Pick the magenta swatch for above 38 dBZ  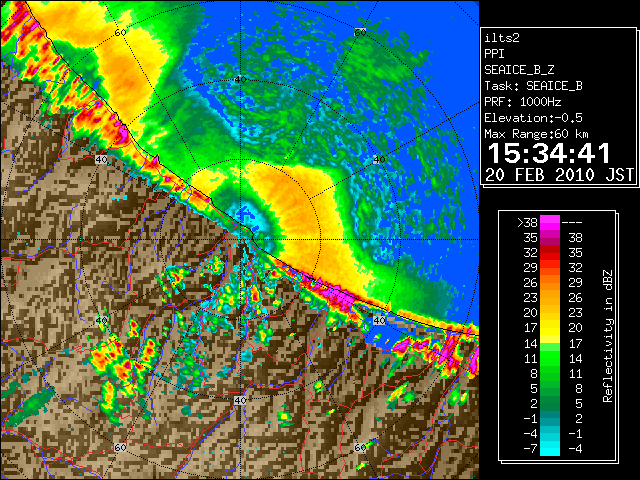pyautogui.click(x=550, y=223)
